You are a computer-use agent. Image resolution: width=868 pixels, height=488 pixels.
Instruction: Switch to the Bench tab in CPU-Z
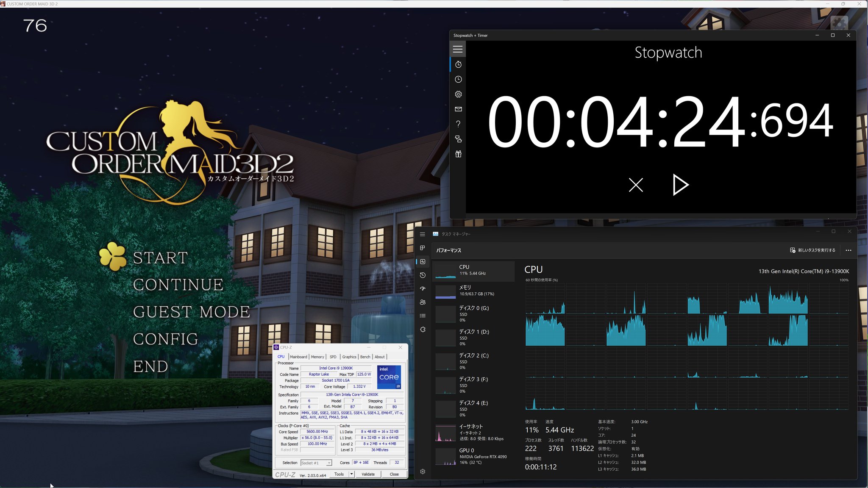click(365, 357)
